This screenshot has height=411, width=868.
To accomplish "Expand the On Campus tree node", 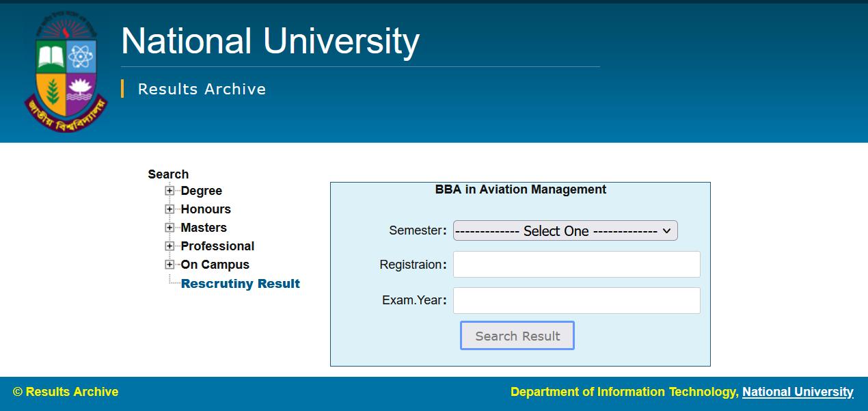I will tap(169, 265).
